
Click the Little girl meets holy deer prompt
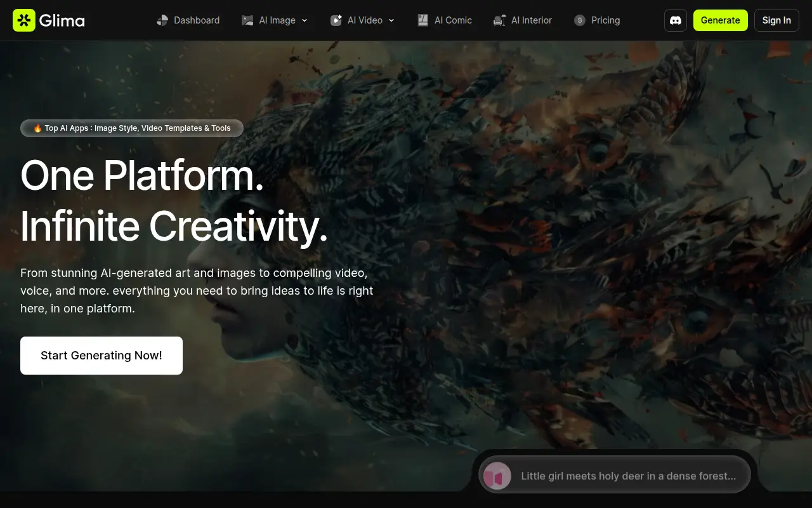[x=629, y=476]
